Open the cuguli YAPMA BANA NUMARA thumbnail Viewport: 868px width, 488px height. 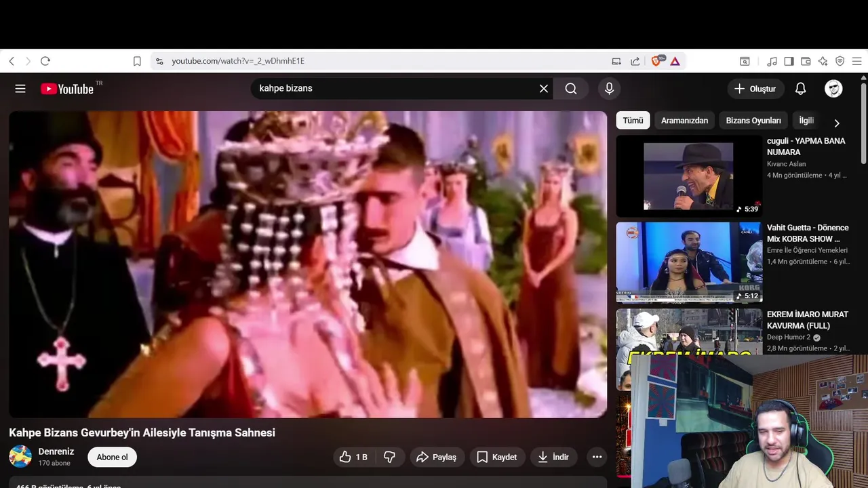[689, 176]
